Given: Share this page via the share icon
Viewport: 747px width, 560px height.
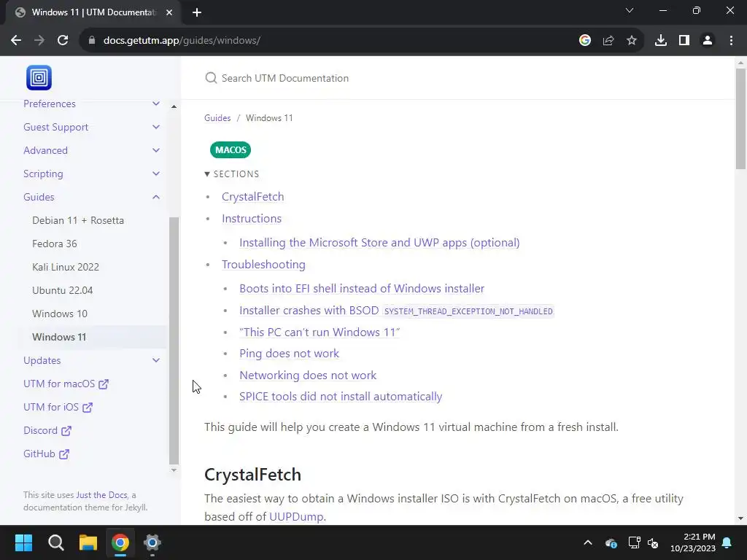Looking at the screenshot, I should click(x=608, y=41).
